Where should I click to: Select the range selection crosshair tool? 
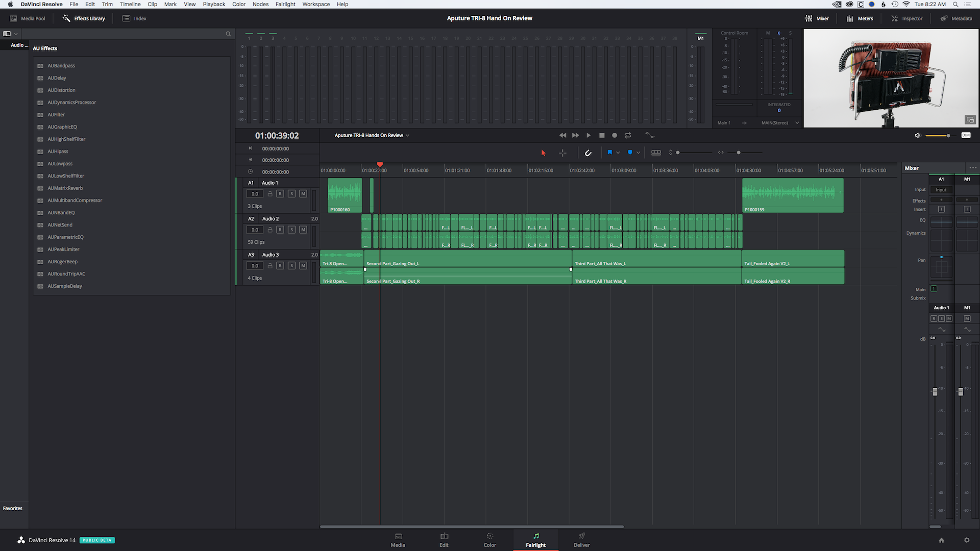562,153
